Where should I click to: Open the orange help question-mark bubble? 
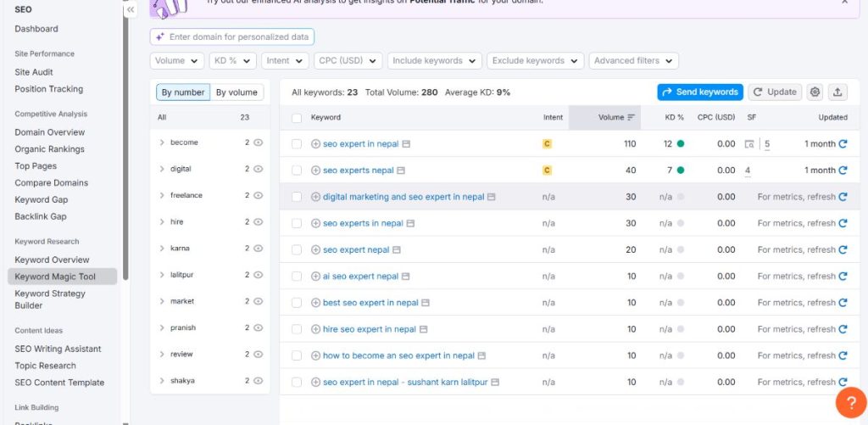pos(851,402)
